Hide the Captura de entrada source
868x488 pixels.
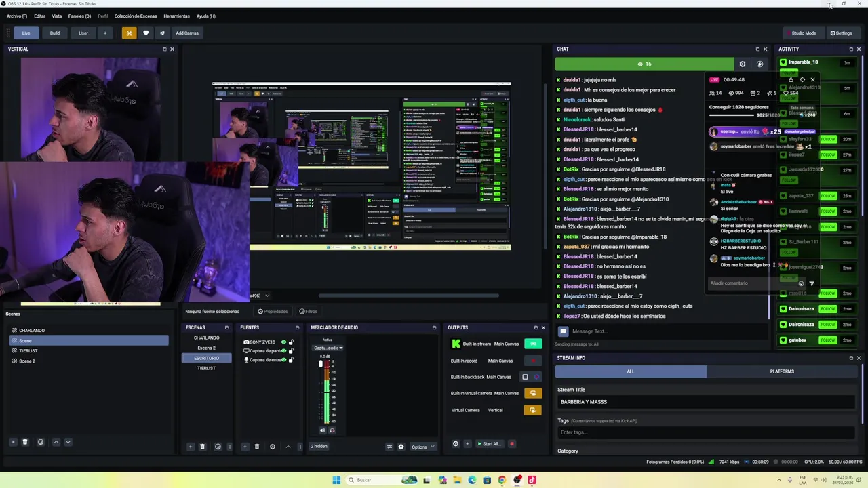283,360
